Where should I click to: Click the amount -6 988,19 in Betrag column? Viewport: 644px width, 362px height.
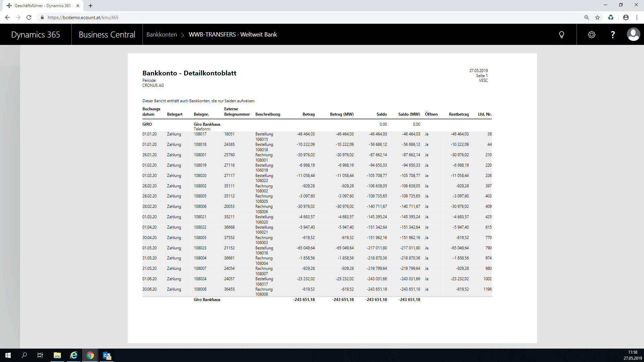(307, 165)
